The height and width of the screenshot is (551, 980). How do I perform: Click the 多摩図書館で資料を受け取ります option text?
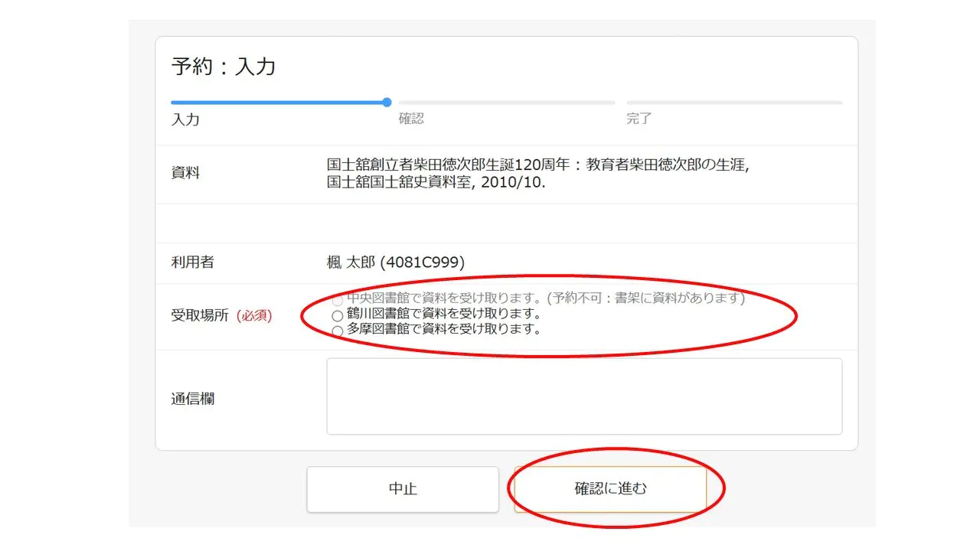click(444, 330)
